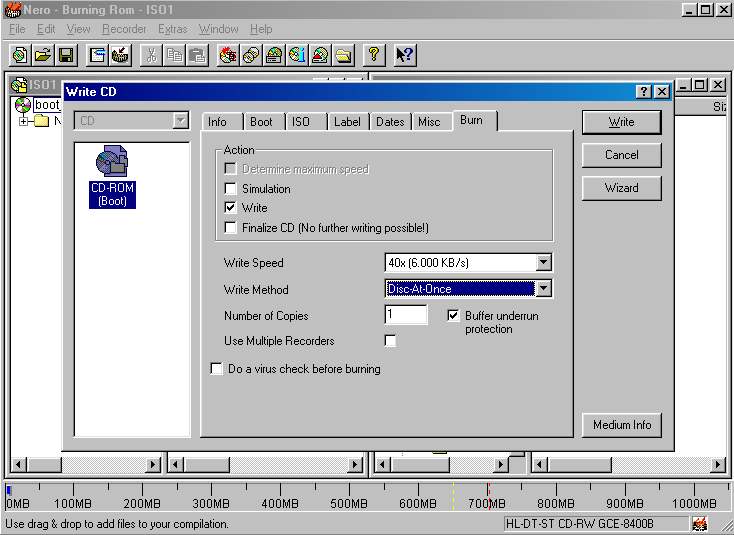The height and width of the screenshot is (535, 734).
Task: Click the yellow folders toolbar icon
Action: 343,55
